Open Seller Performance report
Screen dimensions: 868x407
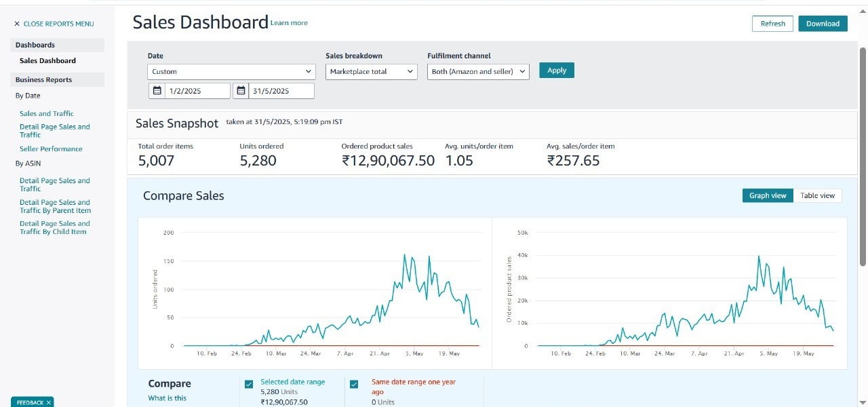pos(51,149)
